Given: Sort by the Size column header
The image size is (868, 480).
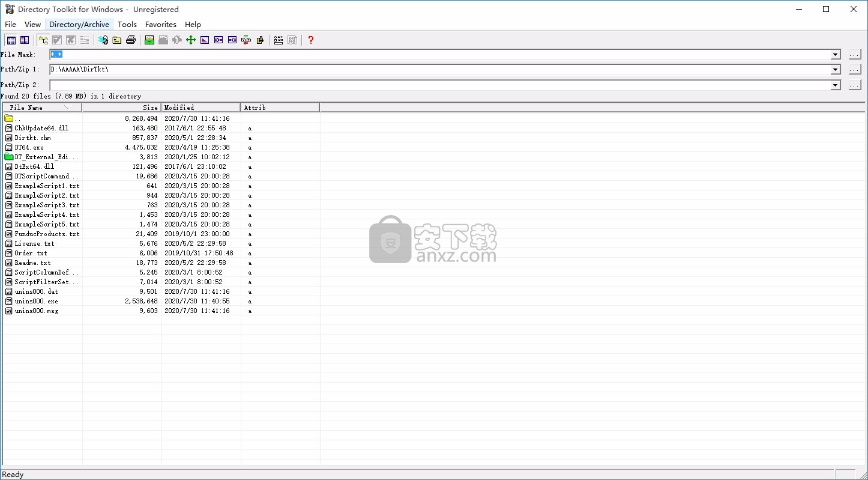Looking at the screenshot, I should click(122, 108).
